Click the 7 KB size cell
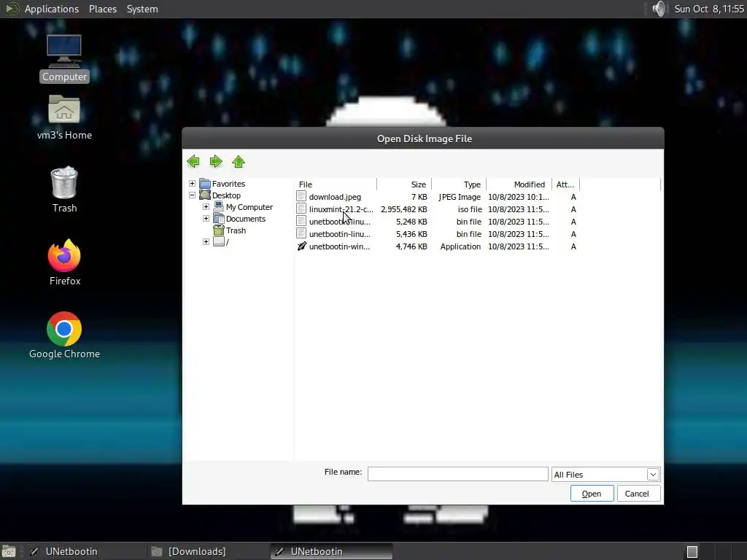747x560 pixels. pyautogui.click(x=419, y=197)
